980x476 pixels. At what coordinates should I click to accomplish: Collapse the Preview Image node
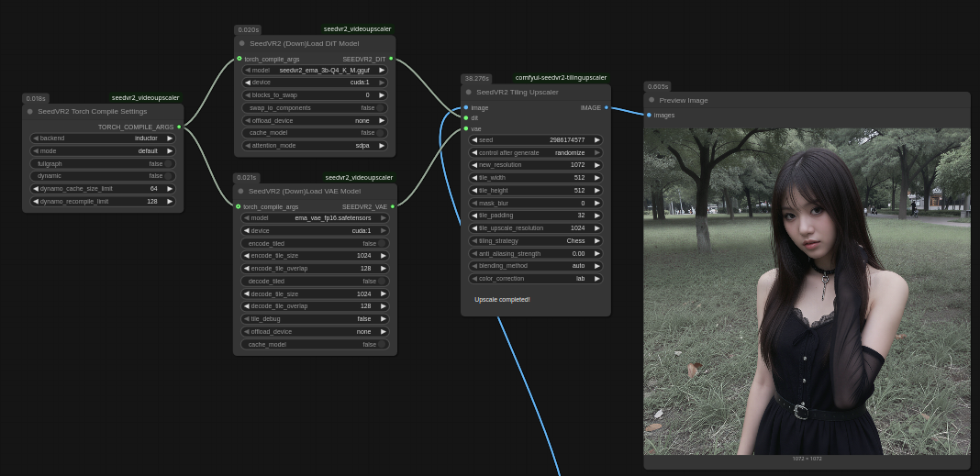pyautogui.click(x=651, y=100)
